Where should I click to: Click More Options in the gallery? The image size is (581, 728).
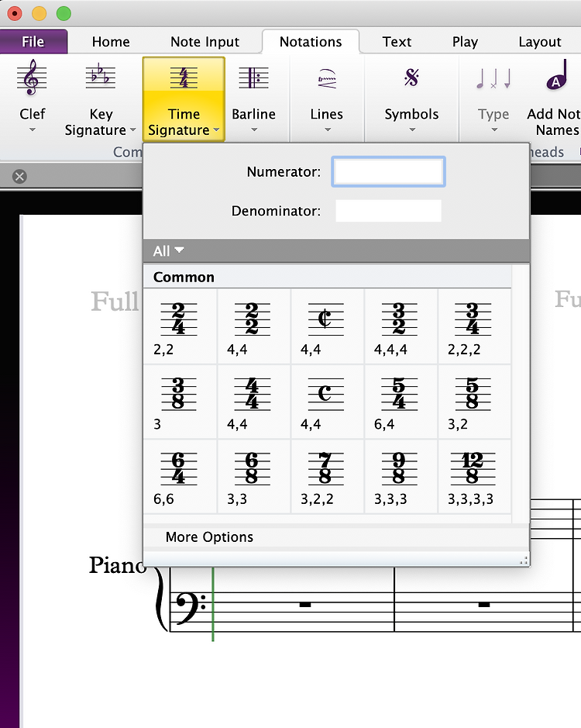(x=209, y=537)
